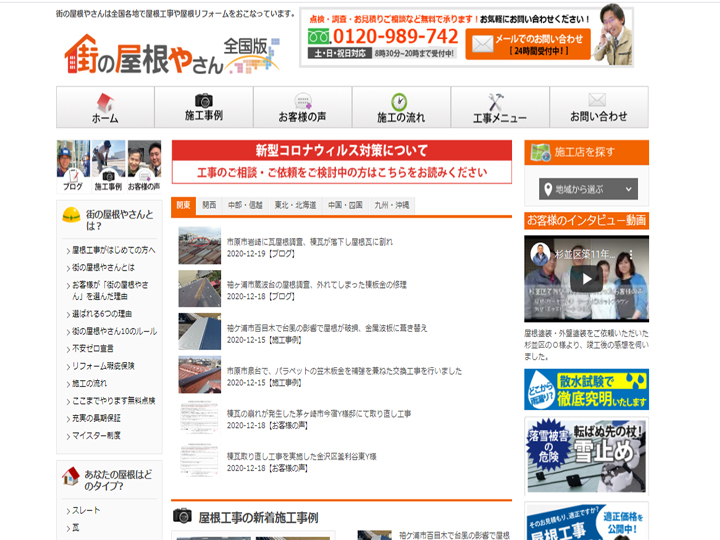Open sidebar link 選ばれる6つの理由
The image size is (720, 540).
pyautogui.click(x=102, y=314)
